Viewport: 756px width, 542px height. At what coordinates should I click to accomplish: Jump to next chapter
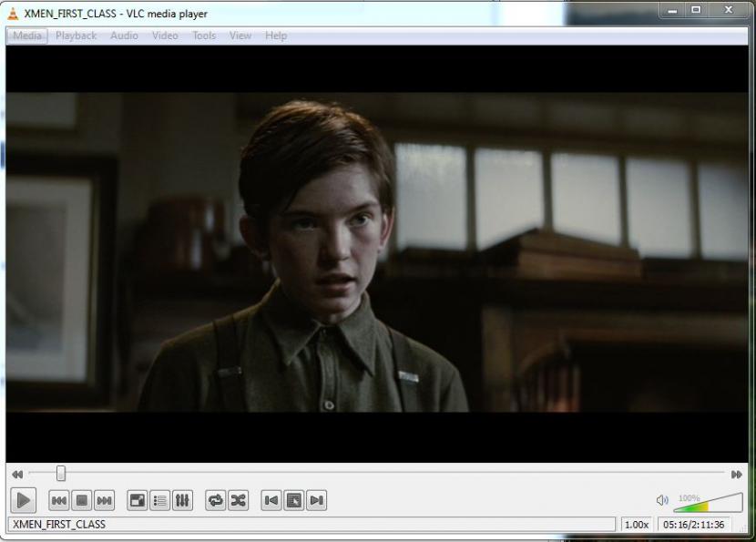316,500
